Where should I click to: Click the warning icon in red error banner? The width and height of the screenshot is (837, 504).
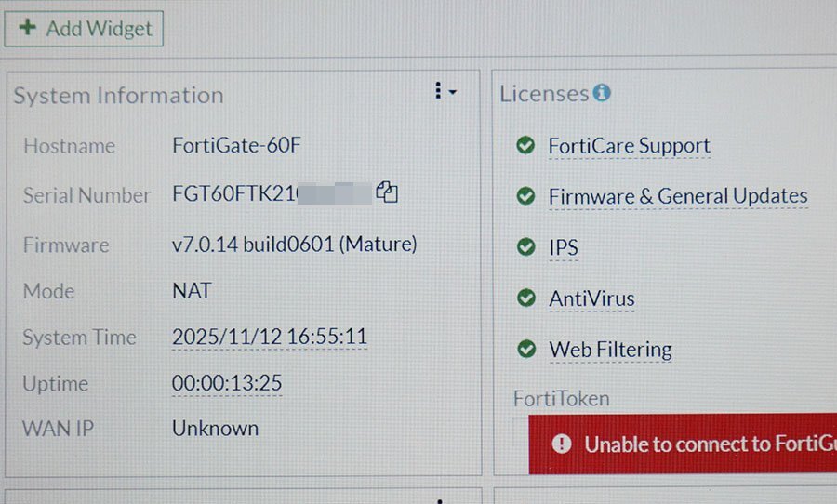click(x=562, y=444)
